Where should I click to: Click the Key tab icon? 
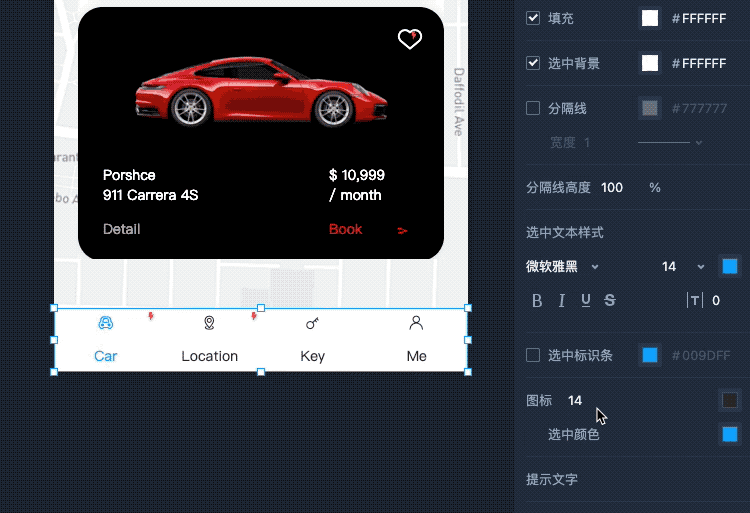coord(312,324)
